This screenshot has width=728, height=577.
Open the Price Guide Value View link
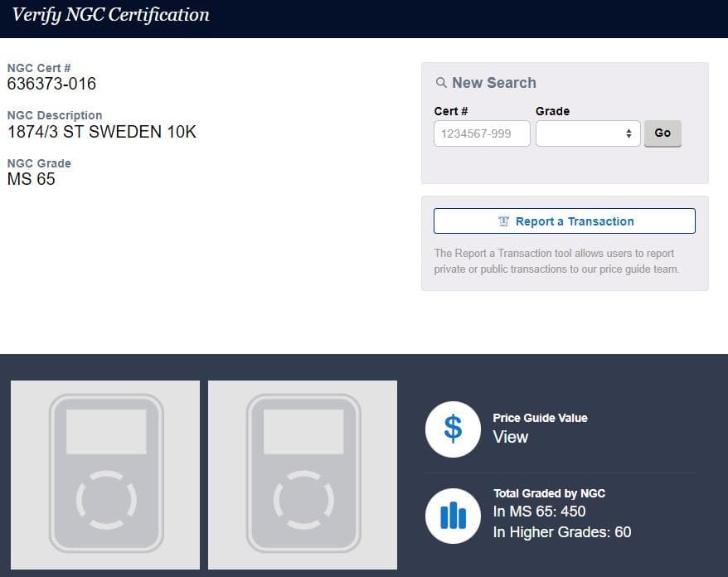pyautogui.click(x=510, y=437)
